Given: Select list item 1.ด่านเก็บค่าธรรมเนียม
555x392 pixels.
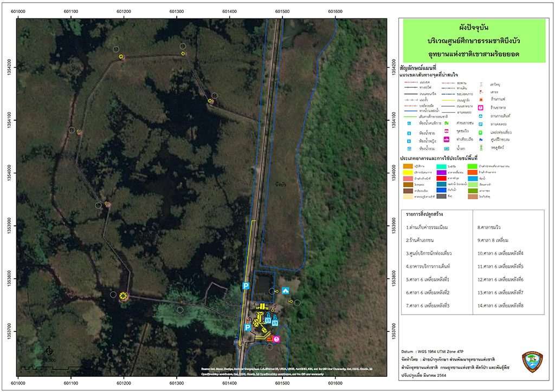Looking at the screenshot, I should [x=433, y=227].
